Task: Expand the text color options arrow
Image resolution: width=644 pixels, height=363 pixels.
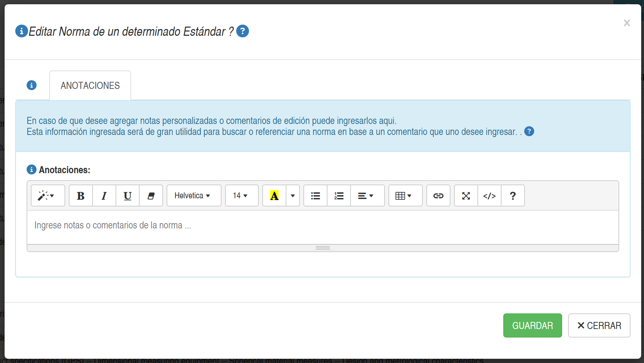Action: [x=293, y=196]
